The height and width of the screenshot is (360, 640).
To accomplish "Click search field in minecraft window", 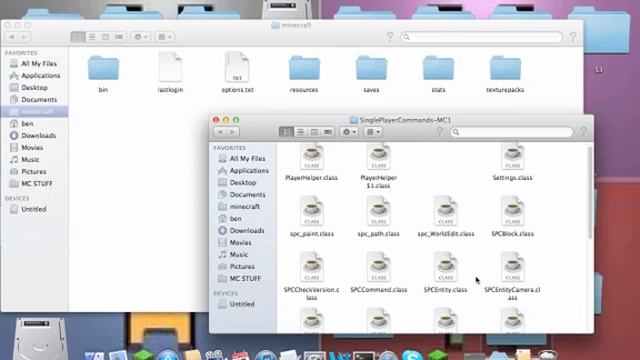I will click(x=481, y=37).
